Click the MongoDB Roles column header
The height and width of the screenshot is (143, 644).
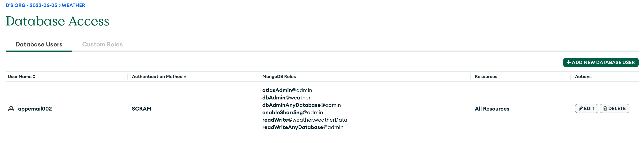(279, 76)
